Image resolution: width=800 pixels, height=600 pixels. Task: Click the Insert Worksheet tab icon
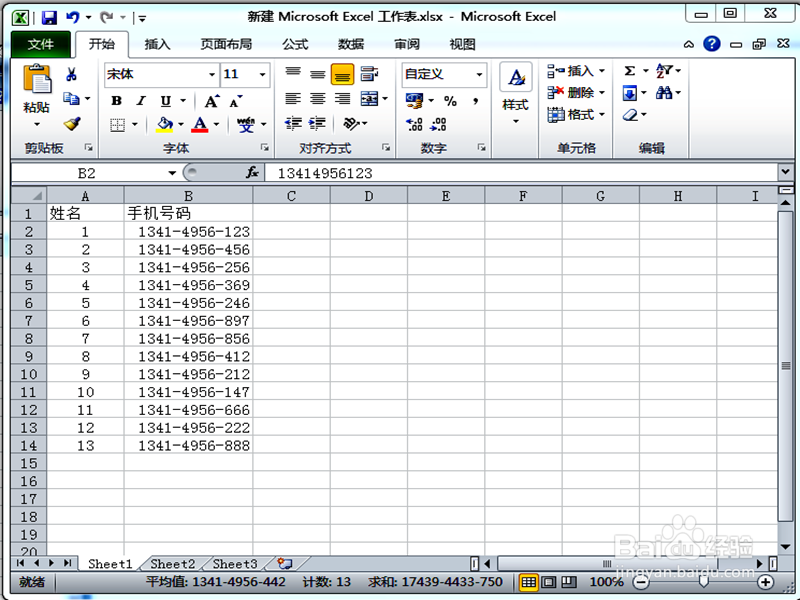[x=285, y=564]
